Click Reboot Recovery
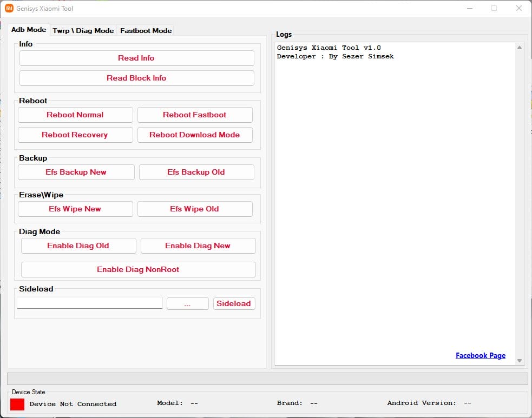 point(75,135)
